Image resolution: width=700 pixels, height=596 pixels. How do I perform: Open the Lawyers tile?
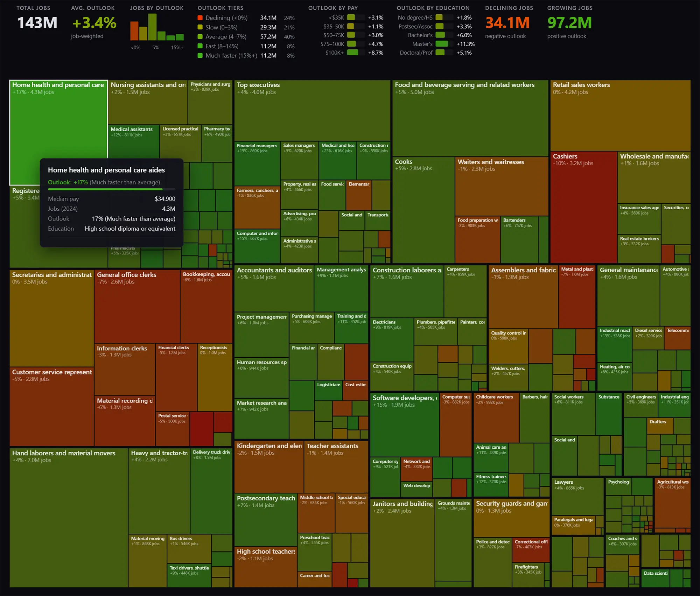(x=577, y=497)
